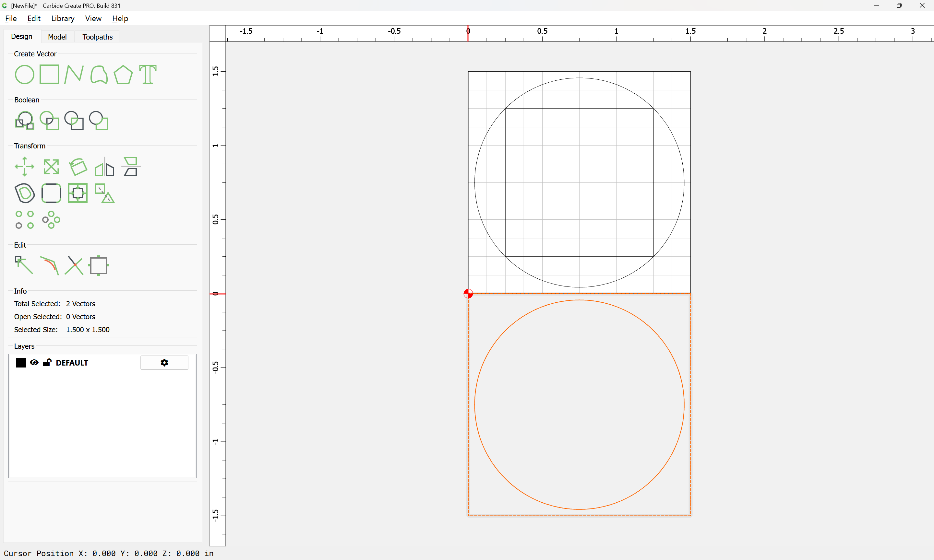
Task: Toggle DEFAULT layer visibility eye
Action: tap(34, 363)
